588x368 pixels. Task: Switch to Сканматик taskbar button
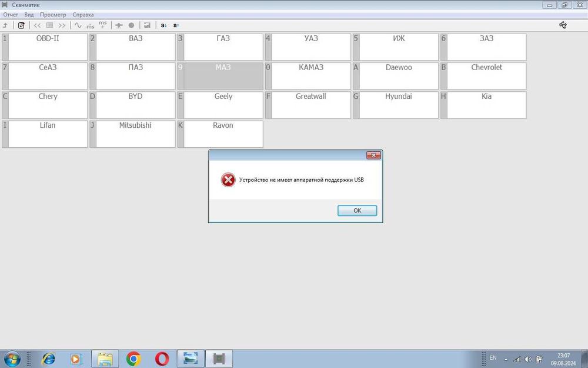click(219, 359)
